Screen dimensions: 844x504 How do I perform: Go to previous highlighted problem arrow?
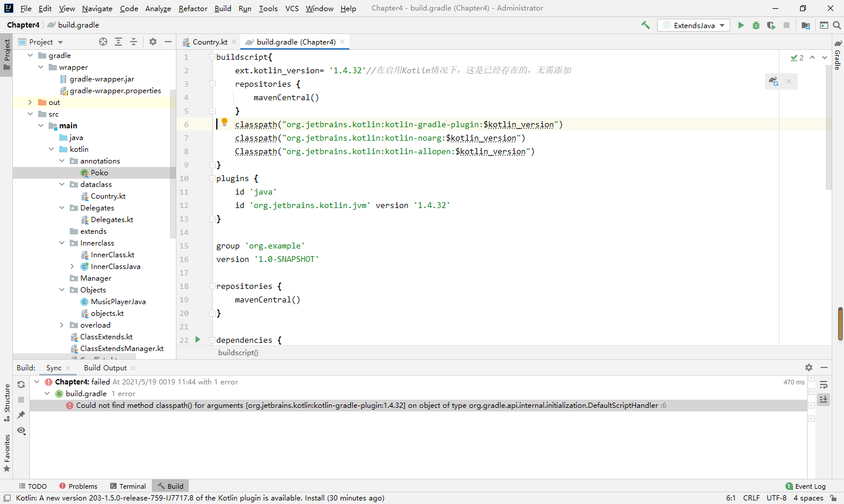tap(812, 57)
